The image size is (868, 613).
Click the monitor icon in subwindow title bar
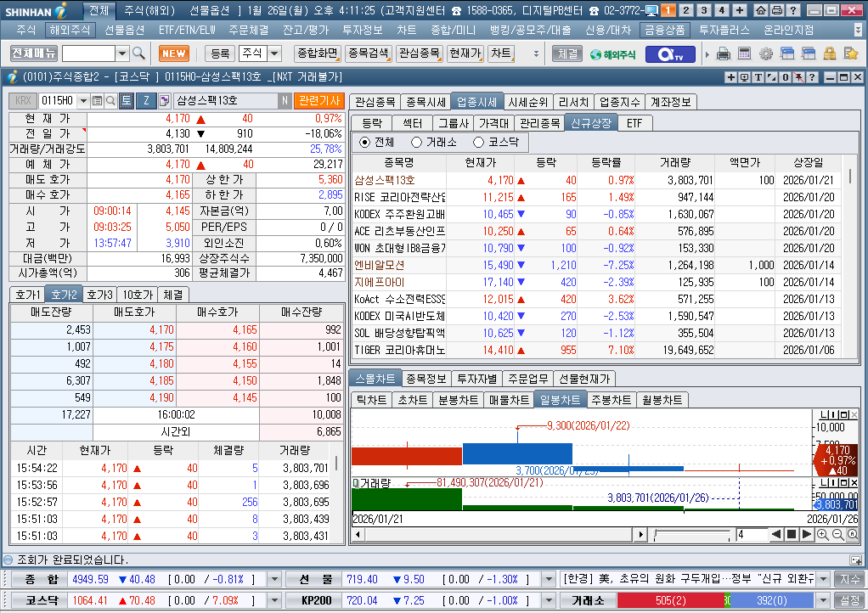(x=745, y=77)
